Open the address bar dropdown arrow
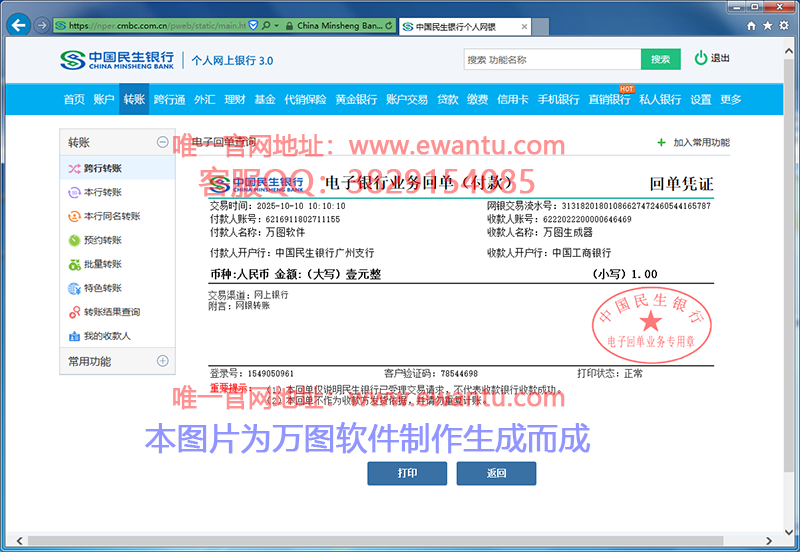 pyautogui.click(x=277, y=25)
